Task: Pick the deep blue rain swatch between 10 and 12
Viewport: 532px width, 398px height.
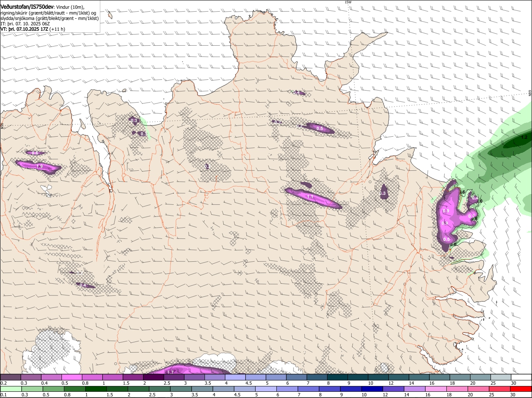Action: click(x=372, y=389)
